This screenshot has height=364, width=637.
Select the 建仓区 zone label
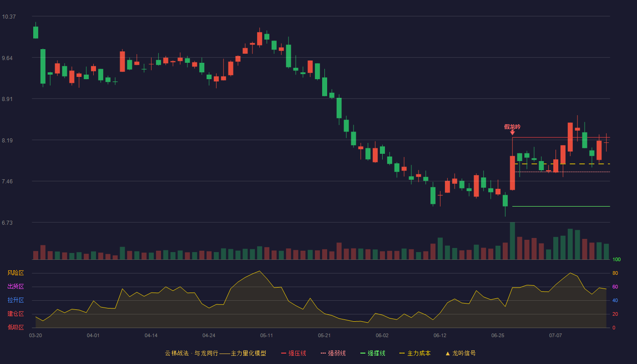(15, 314)
